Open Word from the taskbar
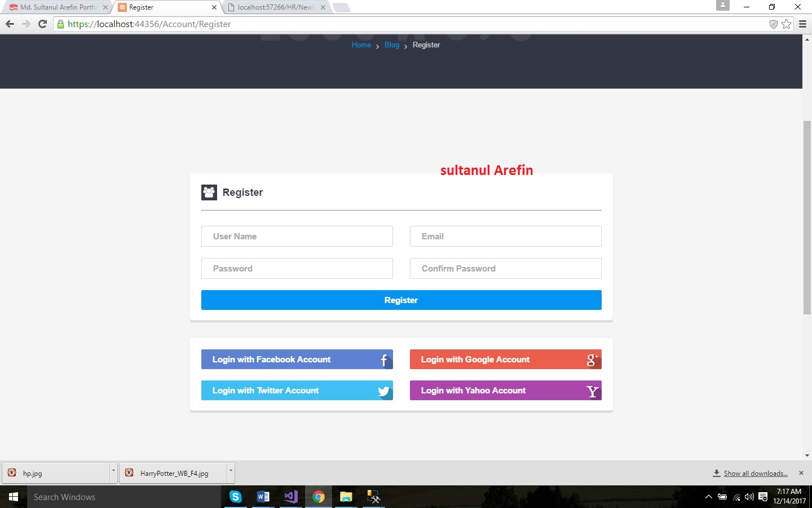The width and height of the screenshot is (812, 508). [263, 497]
